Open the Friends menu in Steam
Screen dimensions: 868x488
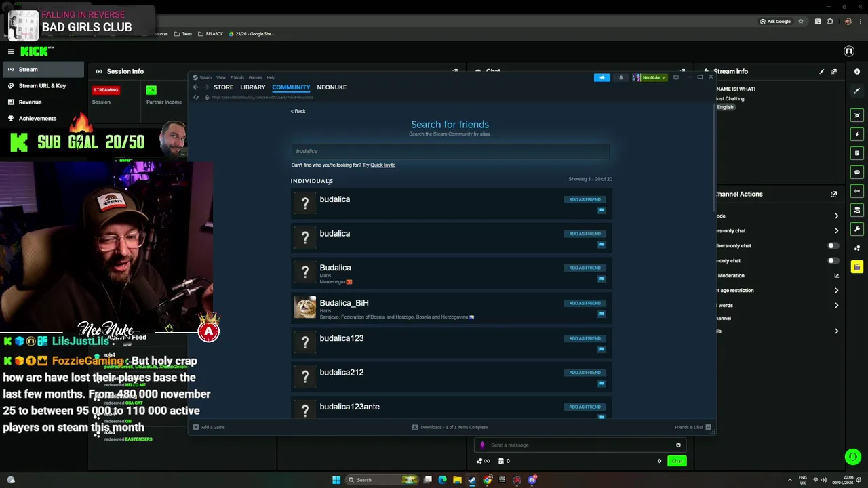pos(237,77)
